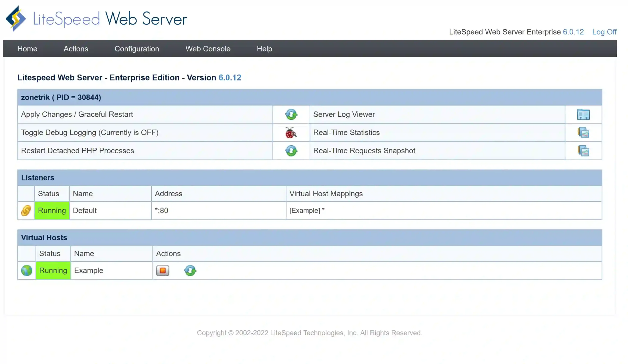Open the Home menu
Image resolution: width=628 pixels, height=364 pixels.
[27, 49]
